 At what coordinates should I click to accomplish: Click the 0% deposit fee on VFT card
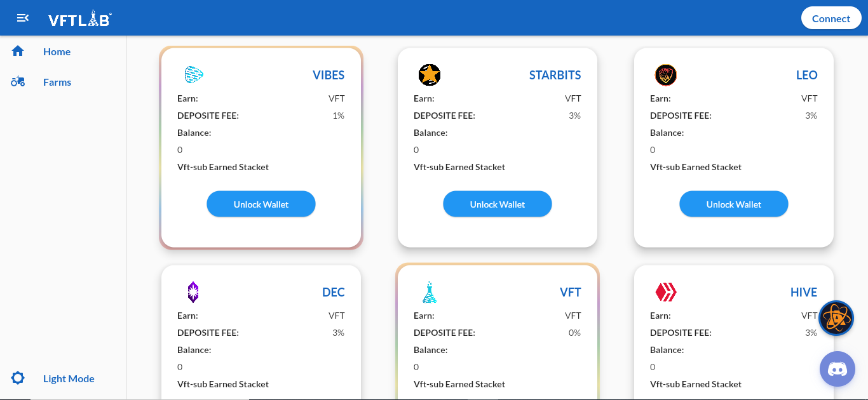coord(574,333)
